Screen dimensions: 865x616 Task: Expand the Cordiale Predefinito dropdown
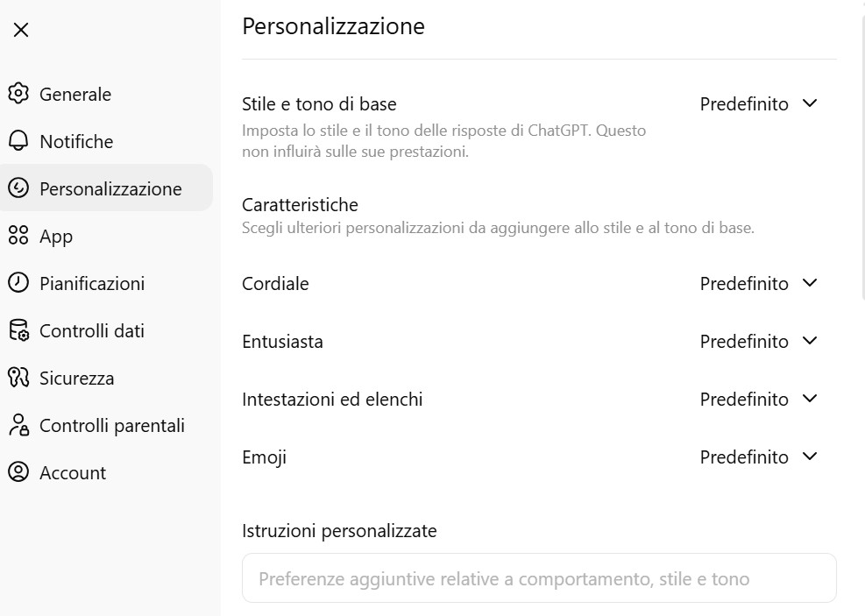(x=758, y=284)
